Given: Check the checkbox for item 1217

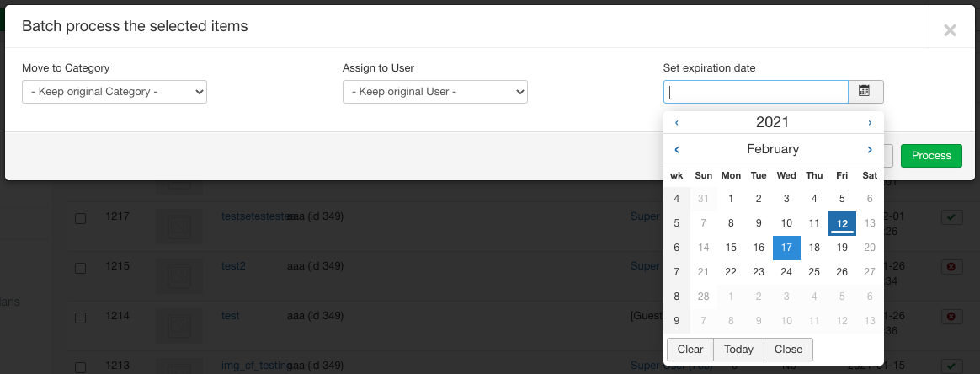Looking at the screenshot, I should coord(80,218).
